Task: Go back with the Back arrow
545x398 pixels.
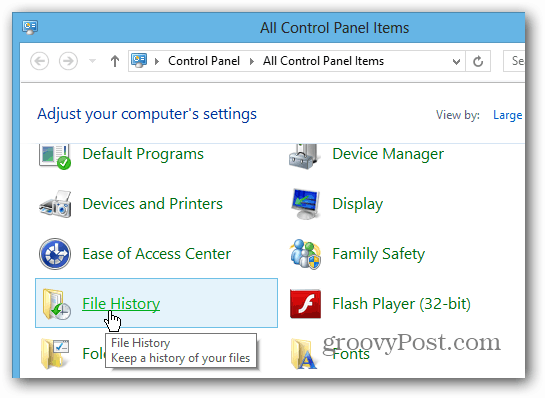Action: pyautogui.click(x=40, y=61)
